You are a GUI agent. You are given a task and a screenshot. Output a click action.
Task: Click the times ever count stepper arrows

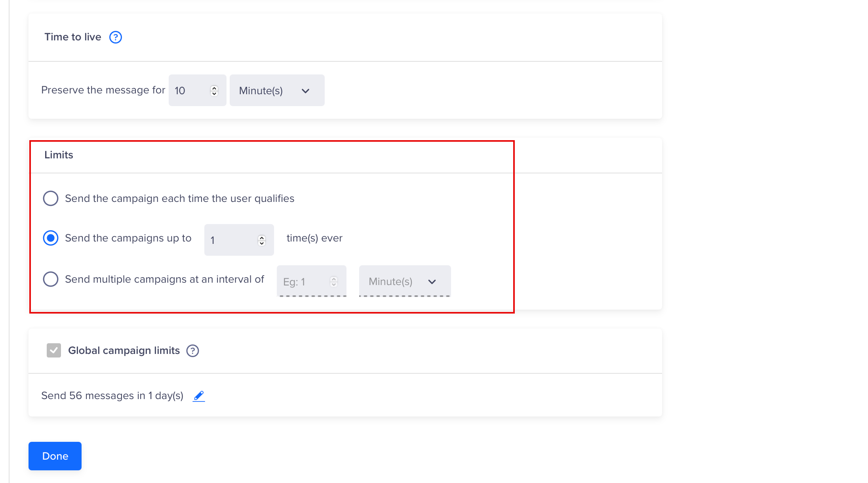click(262, 240)
